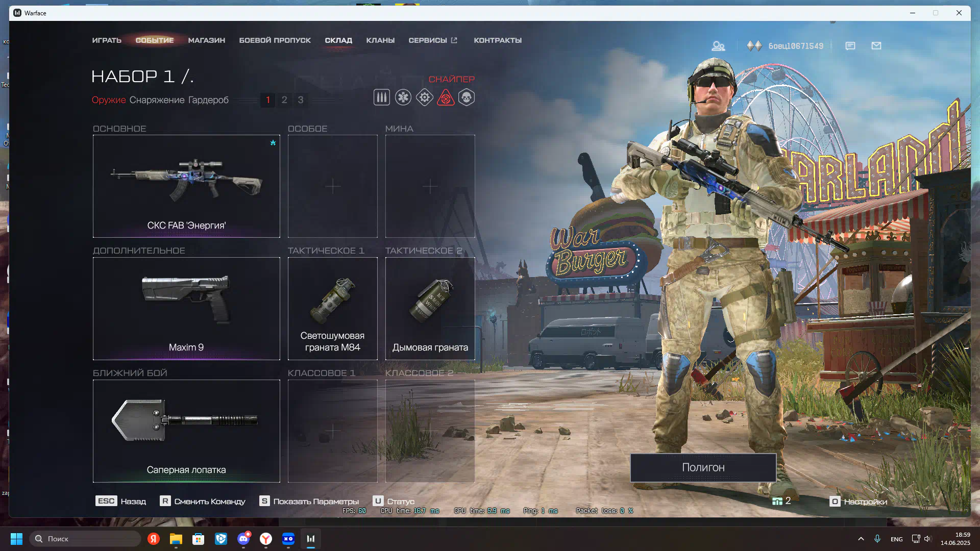The height and width of the screenshot is (551, 980).
Task: Select the Rifleman class icon
Action: click(381, 97)
